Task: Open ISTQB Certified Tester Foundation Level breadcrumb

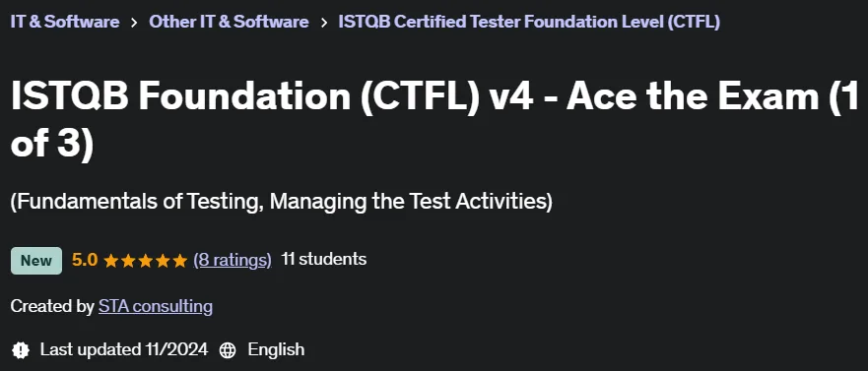Action: 529,22
